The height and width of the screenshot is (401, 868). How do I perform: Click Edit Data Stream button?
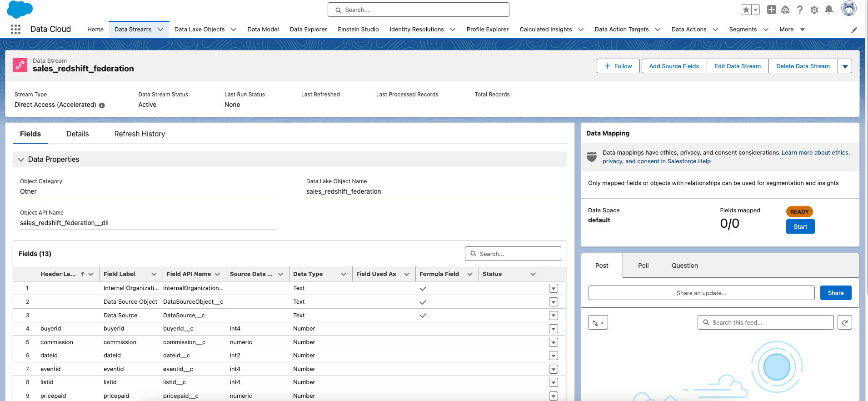(x=738, y=66)
